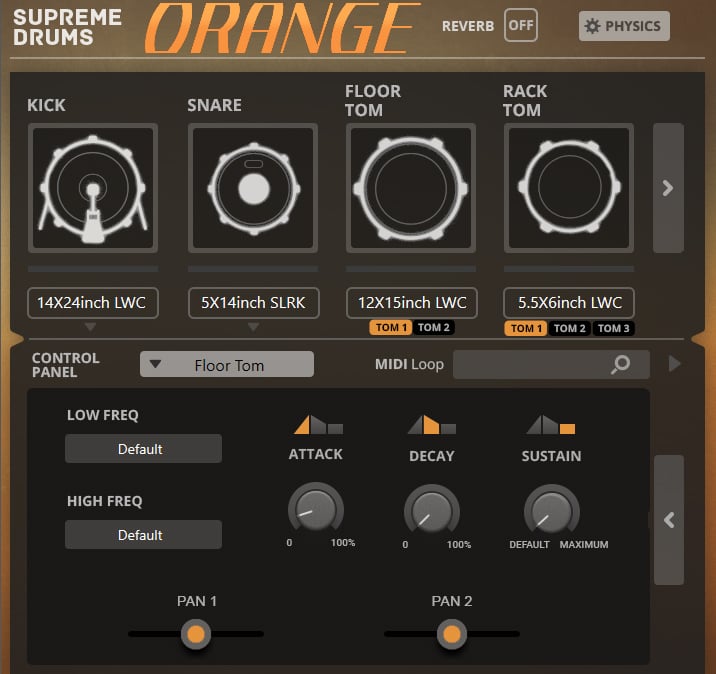Open the Control Panel Floor Tom dropdown

click(x=227, y=365)
